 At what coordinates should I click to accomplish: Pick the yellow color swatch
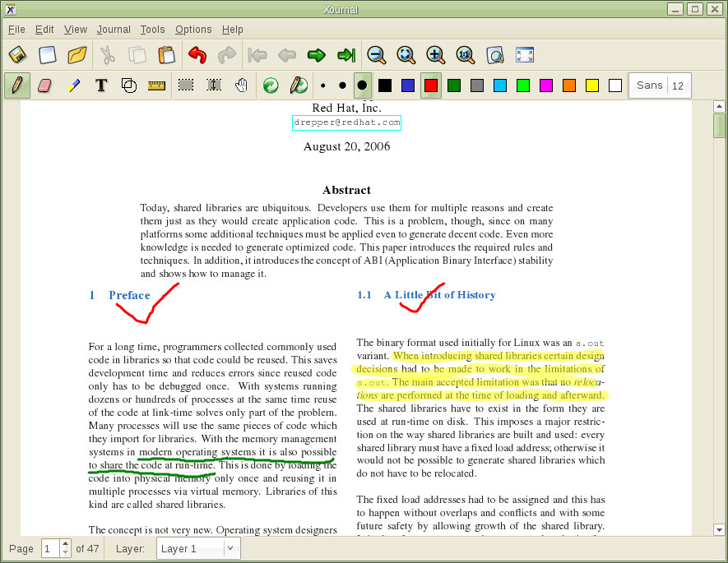pyautogui.click(x=592, y=85)
